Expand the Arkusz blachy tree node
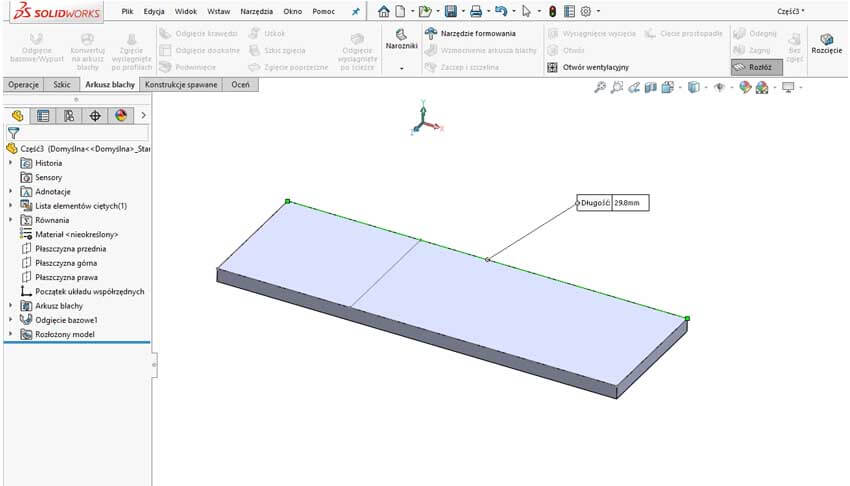 (10, 306)
